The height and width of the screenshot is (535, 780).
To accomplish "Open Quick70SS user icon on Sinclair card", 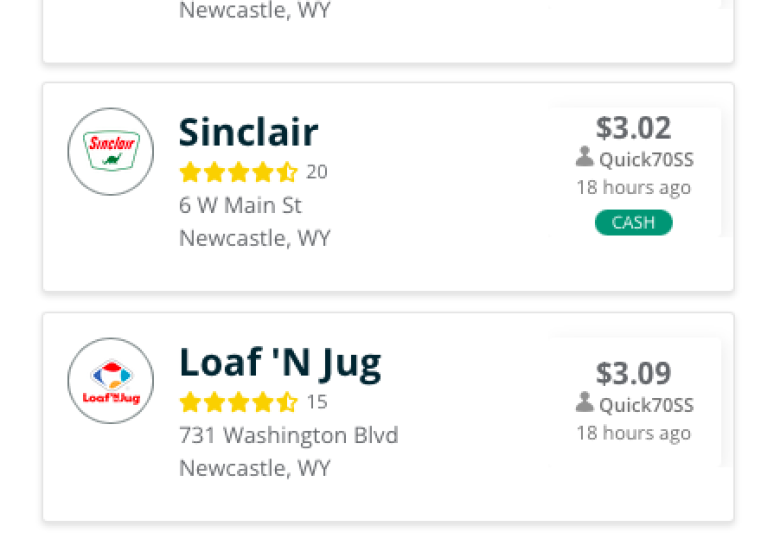I will click(585, 157).
